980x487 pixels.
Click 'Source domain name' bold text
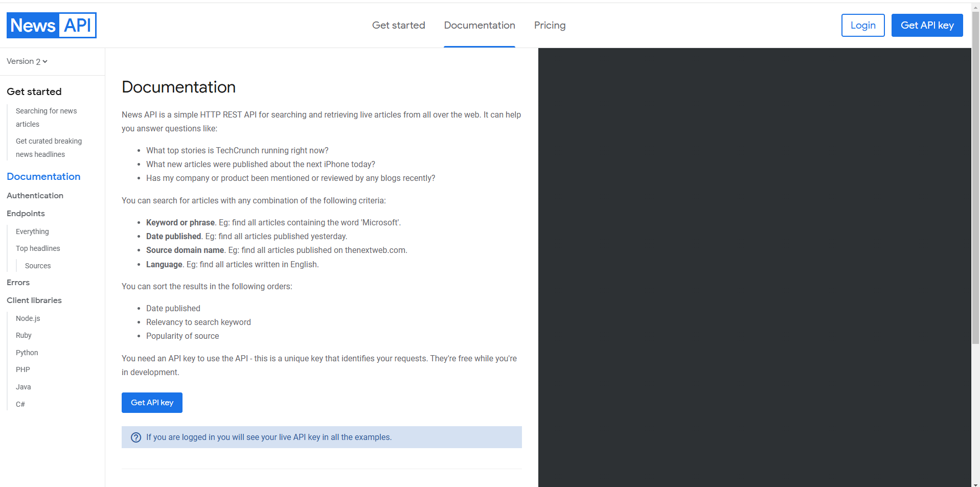pos(185,250)
